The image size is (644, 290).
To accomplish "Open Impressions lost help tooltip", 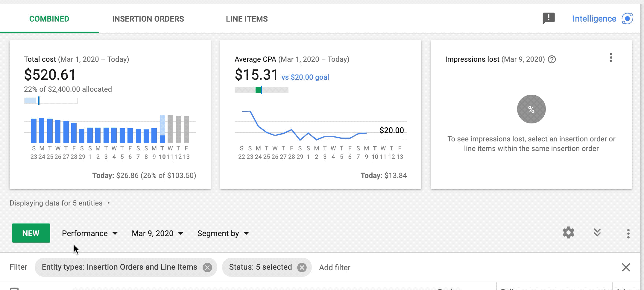I will [x=552, y=59].
